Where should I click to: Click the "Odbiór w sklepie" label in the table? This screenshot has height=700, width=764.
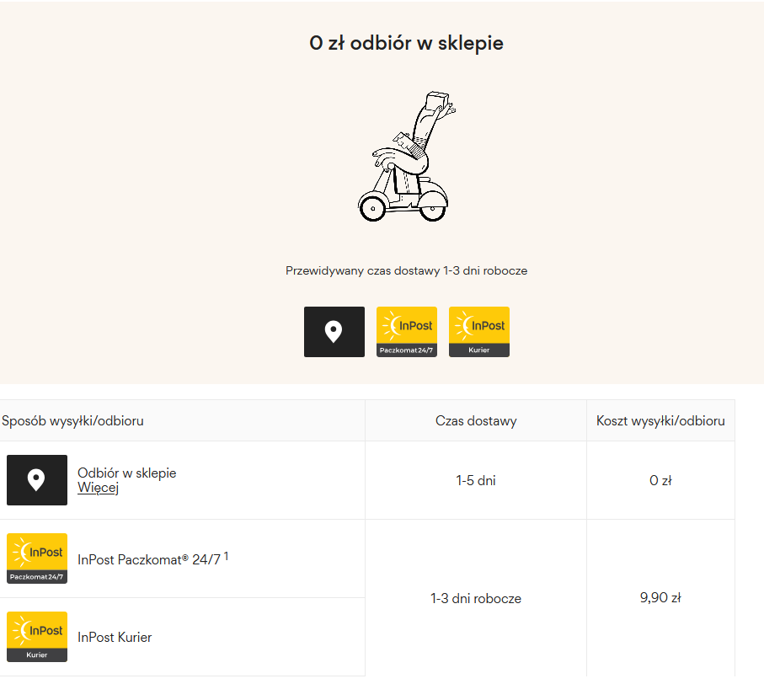click(x=127, y=473)
